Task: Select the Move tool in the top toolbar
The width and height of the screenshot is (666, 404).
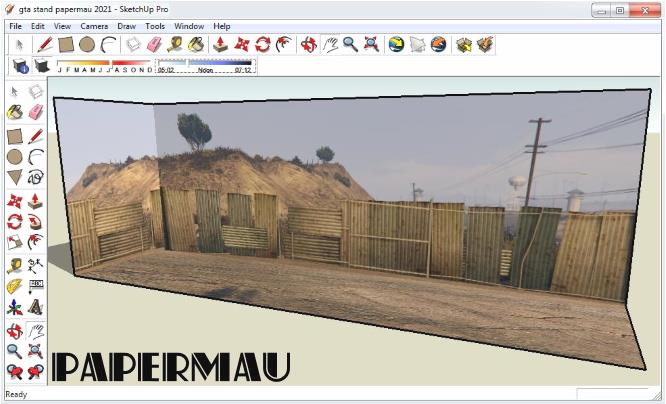Action: click(242, 44)
